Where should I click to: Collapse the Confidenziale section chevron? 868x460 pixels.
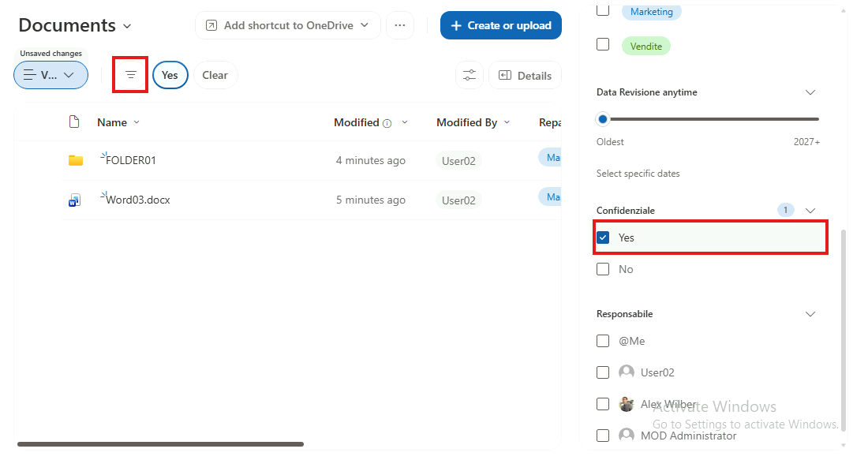(x=810, y=211)
